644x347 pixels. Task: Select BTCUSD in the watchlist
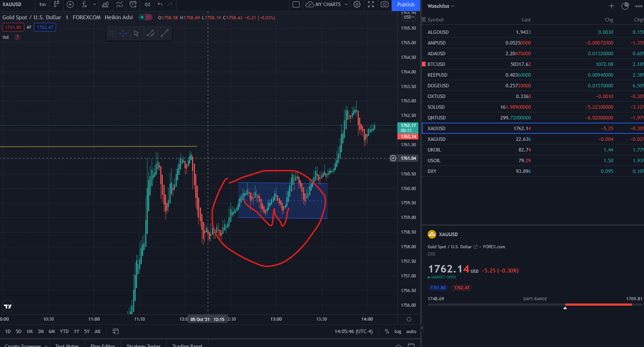pos(436,64)
